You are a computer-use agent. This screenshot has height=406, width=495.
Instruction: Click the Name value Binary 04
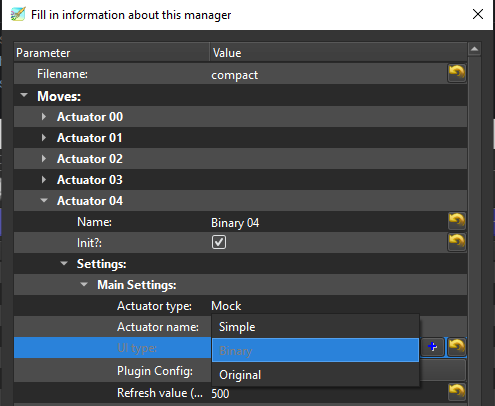pyautogui.click(x=235, y=223)
